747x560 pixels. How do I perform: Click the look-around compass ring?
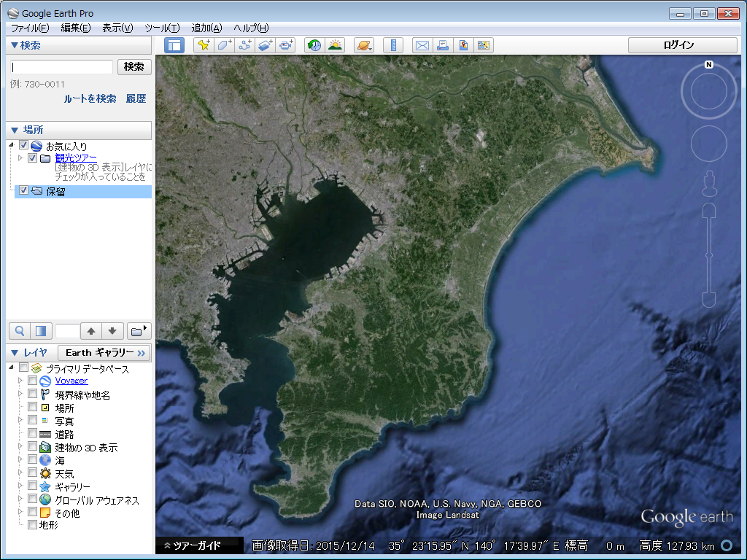708,90
